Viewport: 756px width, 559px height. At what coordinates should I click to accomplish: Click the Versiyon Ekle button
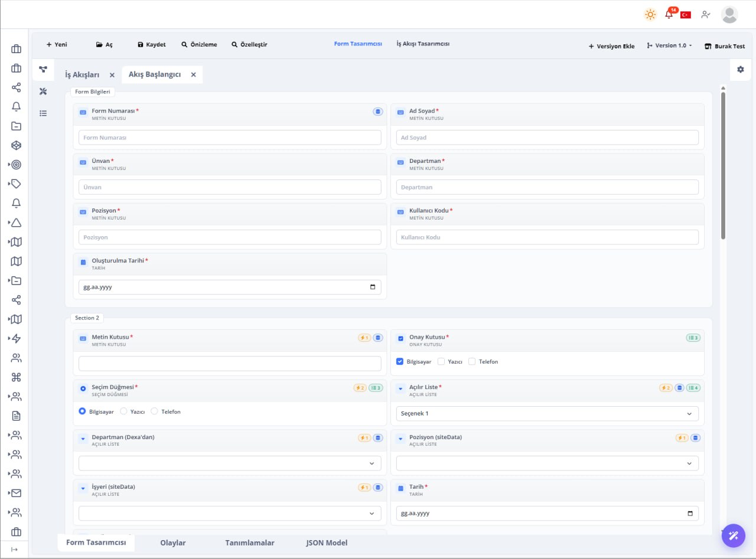(611, 46)
